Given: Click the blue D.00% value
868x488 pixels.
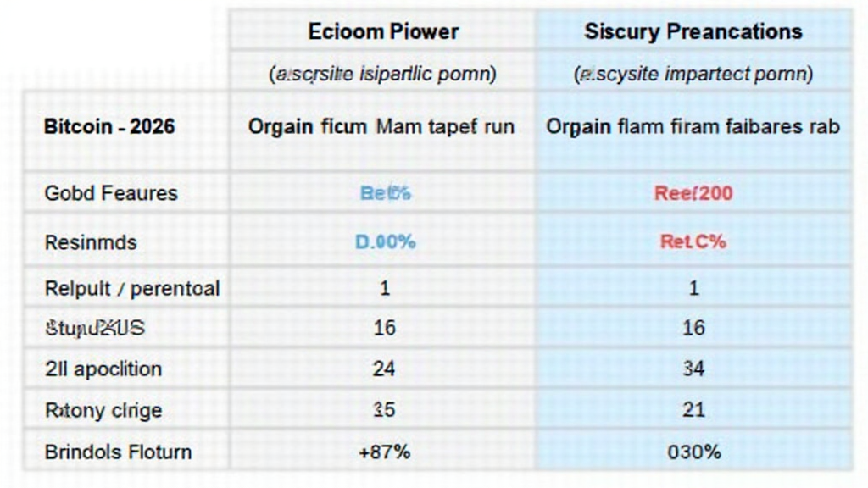Looking at the screenshot, I should [x=385, y=242].
